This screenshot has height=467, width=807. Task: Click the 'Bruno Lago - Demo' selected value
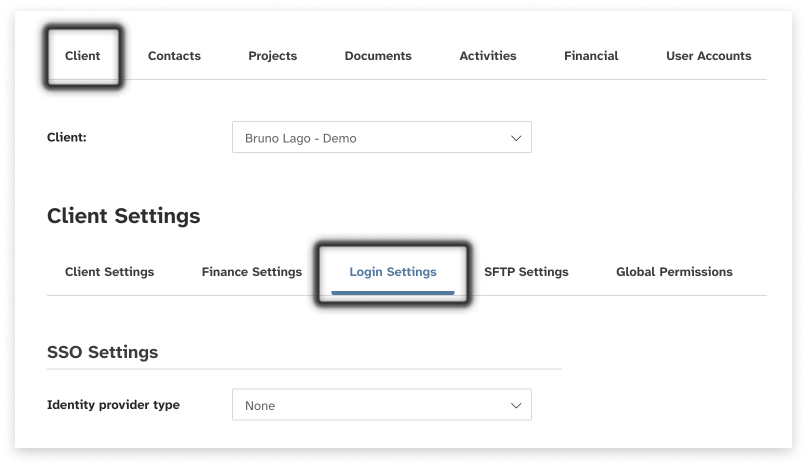pyautogui.click(x=300, y=138)
